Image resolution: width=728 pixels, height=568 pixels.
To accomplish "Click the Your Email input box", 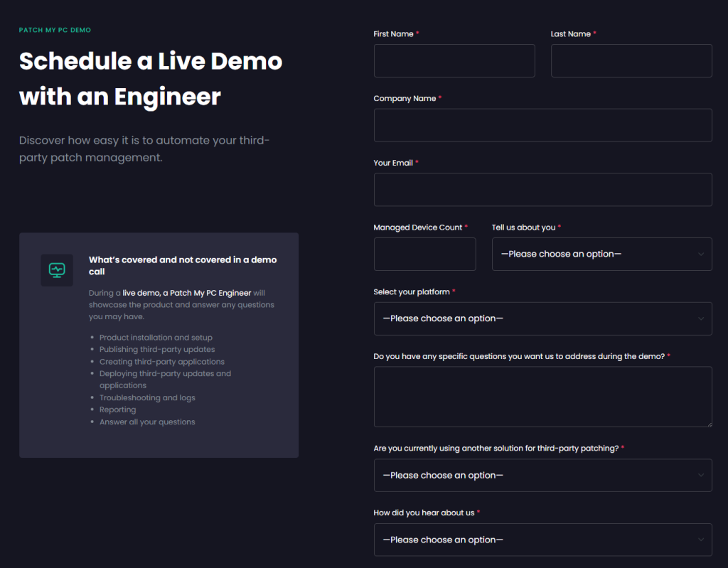I will (542, 190).
